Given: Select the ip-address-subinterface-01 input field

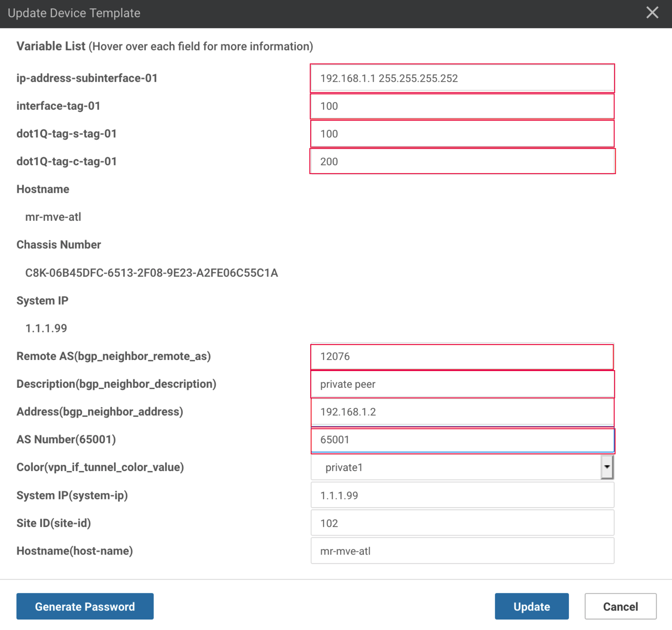Looking at the screenshot, I should [462, 78].
